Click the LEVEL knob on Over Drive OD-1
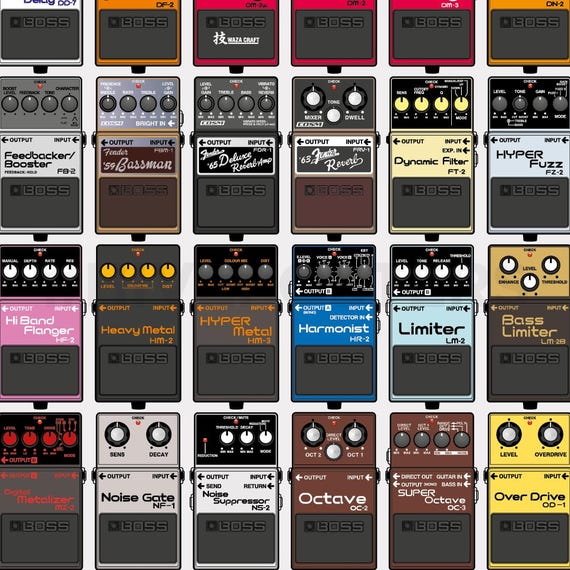570x570 pixels. 509,434
